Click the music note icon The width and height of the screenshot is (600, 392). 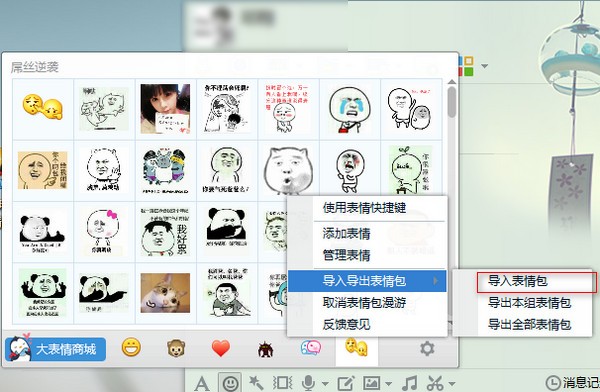[410, 383]
